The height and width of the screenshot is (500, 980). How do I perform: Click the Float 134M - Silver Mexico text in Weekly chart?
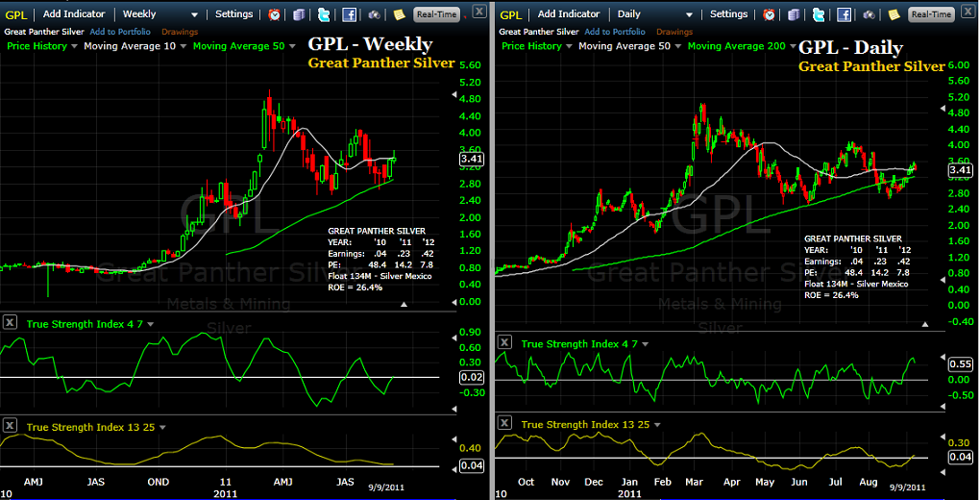pos(380,276)
